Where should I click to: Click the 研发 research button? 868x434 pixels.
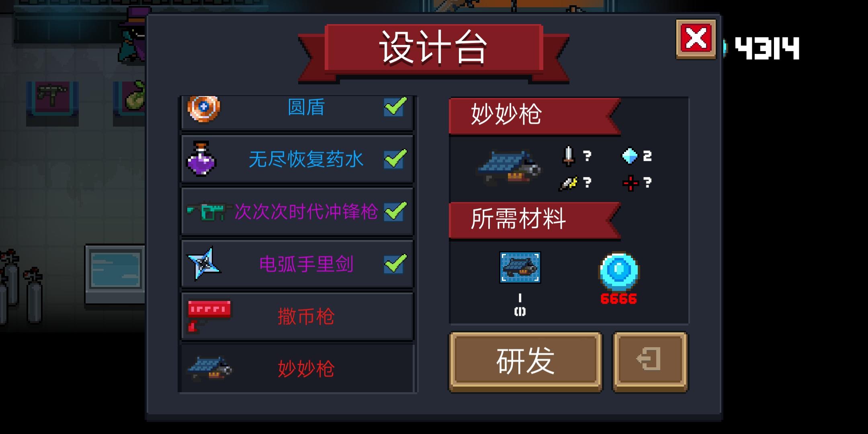[526, 361]
